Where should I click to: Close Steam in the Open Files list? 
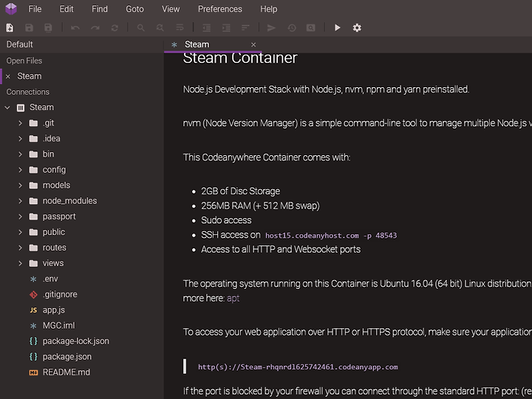8,76
